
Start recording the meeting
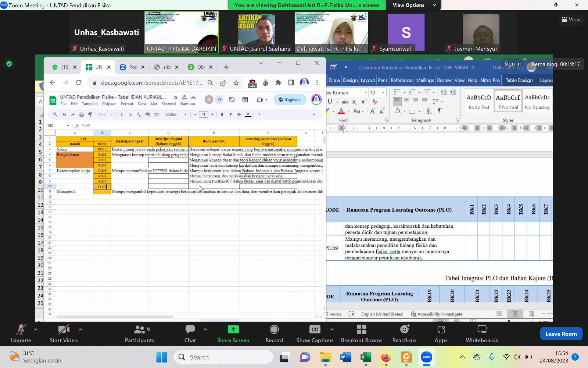(x=274, y=333)
